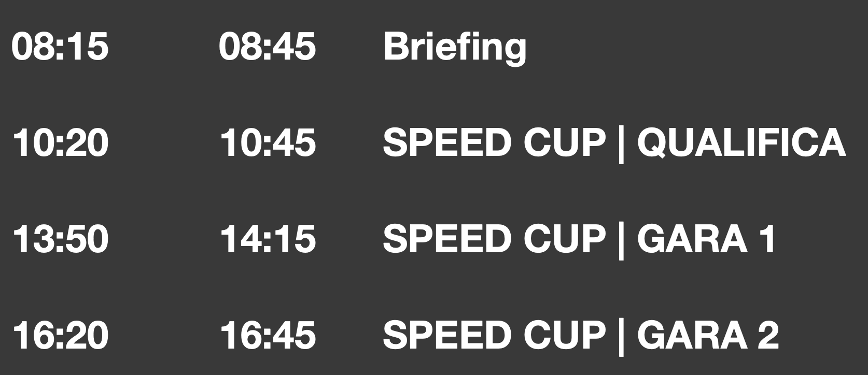868x375 pixels.
Task: Click the word QUALIFICA
Action: point(741,142)
